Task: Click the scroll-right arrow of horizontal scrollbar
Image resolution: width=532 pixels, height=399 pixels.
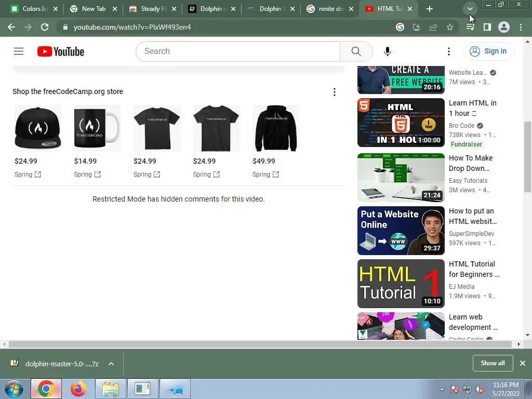Action: click(519, 344)
